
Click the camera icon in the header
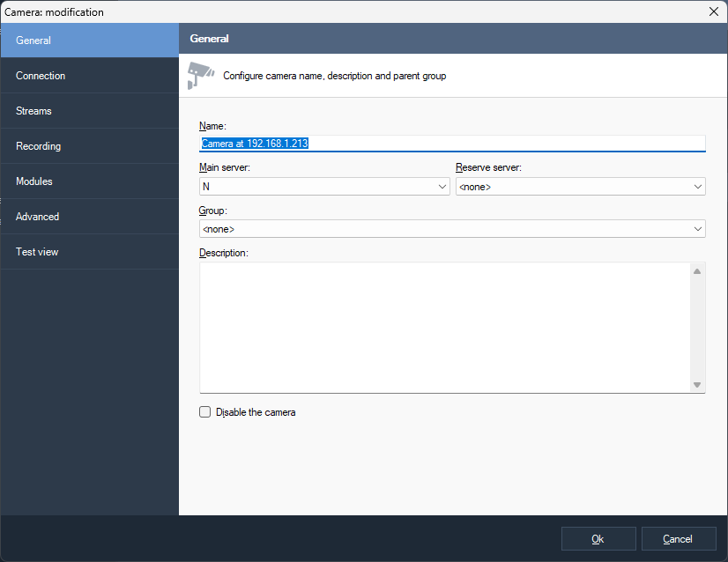click(200, 76)
